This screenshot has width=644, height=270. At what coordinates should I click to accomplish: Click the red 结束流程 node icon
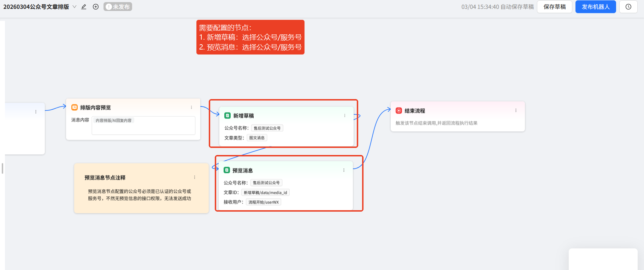[399, 110]
